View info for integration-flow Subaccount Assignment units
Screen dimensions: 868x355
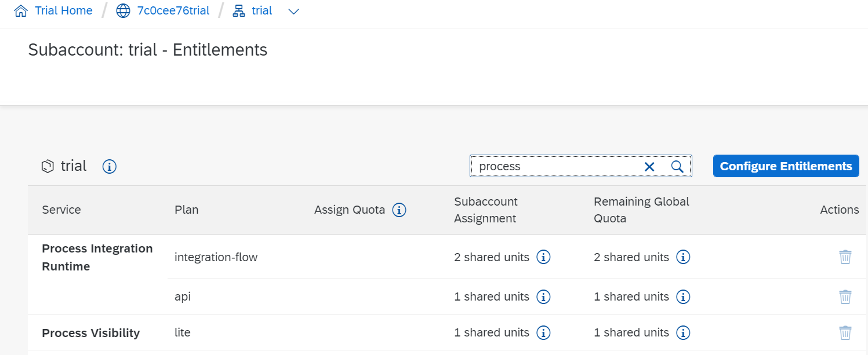pos(543,257)
